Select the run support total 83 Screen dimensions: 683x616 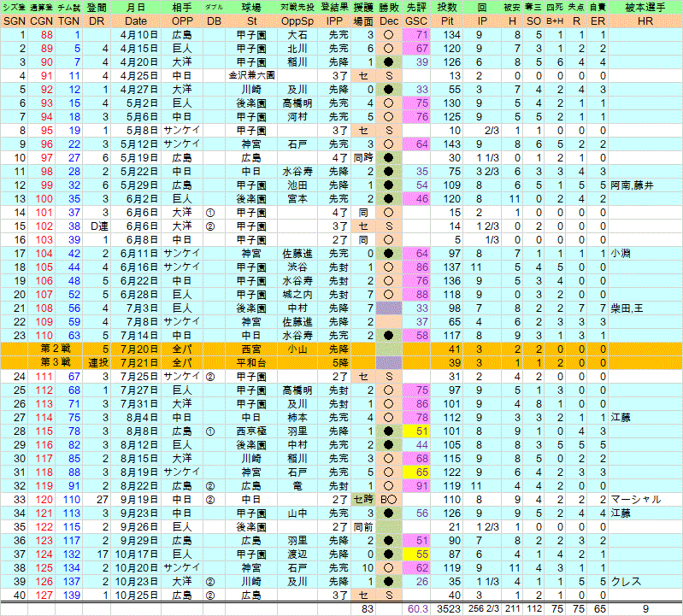tap(368, 609)
